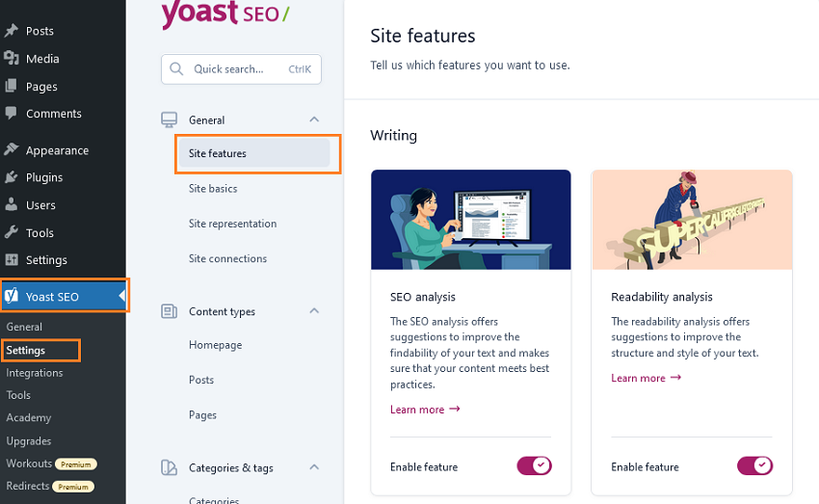Click Learn more under Readability analysis
The image size is (819, 504).
point(647,378)
